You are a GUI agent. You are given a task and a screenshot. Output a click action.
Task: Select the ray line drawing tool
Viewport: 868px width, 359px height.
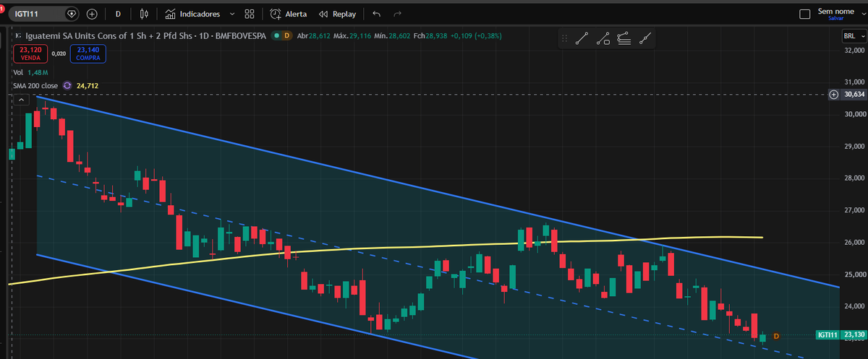click(x=646, y=40)
